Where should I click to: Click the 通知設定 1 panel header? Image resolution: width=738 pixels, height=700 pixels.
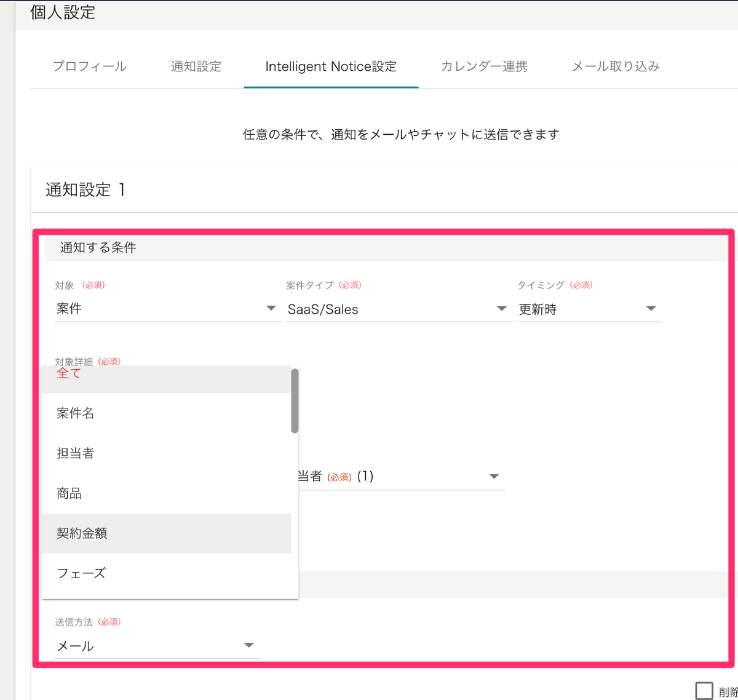point(85,190)
